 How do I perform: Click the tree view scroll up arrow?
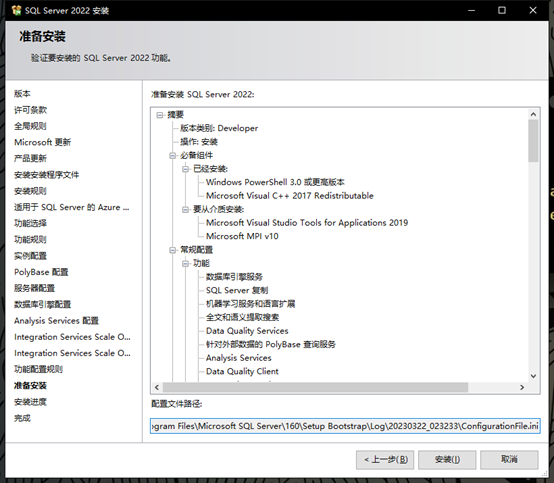pos(534,114)
